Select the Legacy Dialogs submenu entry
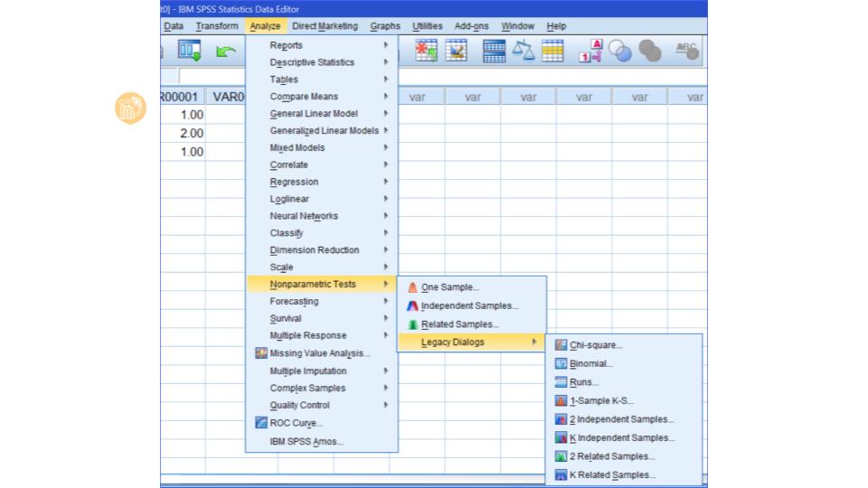 click(x=472, y=342)
